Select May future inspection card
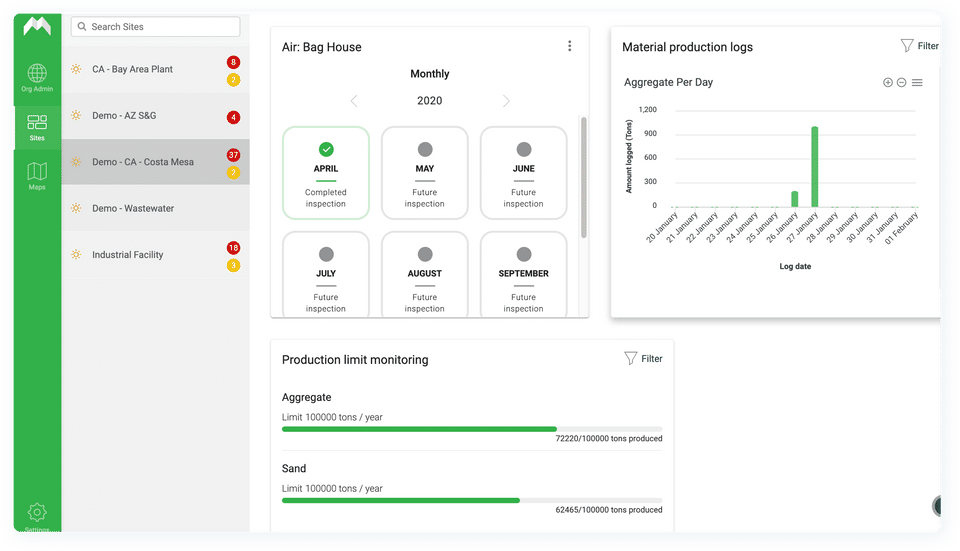The width and height of the screenshot is (960, 551). point(425,173)
